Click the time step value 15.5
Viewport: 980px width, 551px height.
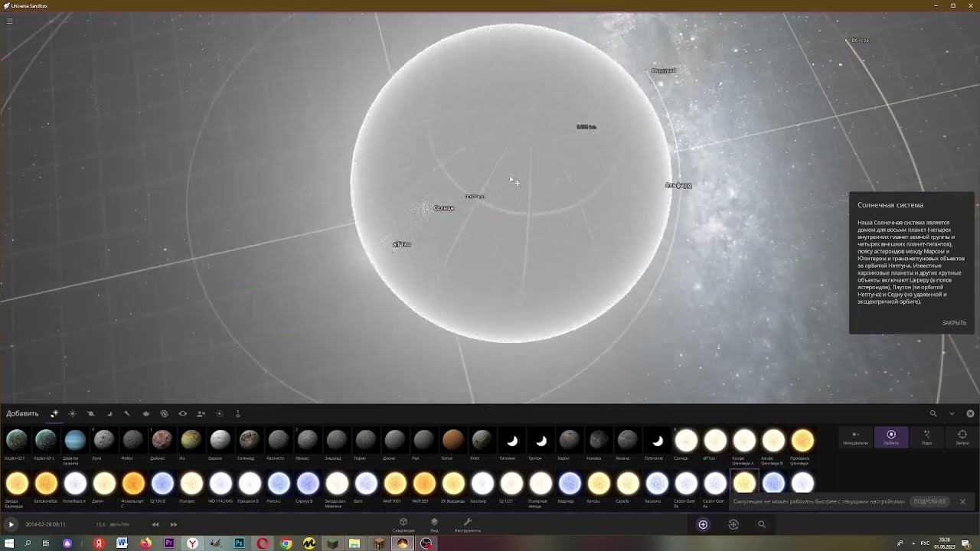click(x=100, y=524)
